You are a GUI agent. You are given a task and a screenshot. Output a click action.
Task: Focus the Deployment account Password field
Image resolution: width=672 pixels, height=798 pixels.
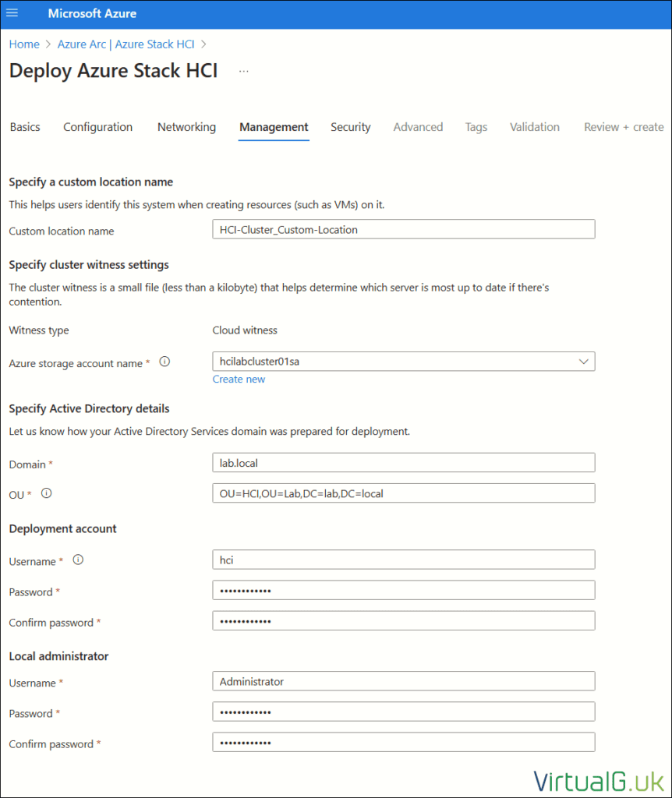[x=404, y=591]
